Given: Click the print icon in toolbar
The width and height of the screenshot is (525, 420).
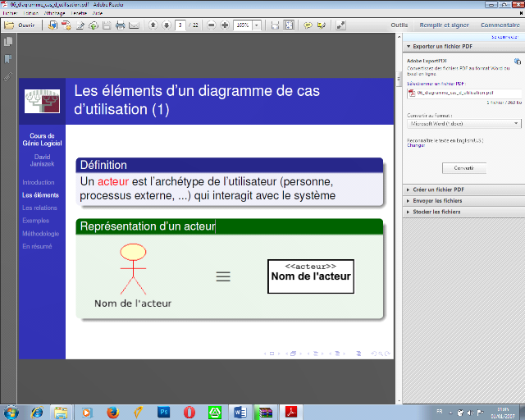Looking at the screenshot, I should point(120,25).
